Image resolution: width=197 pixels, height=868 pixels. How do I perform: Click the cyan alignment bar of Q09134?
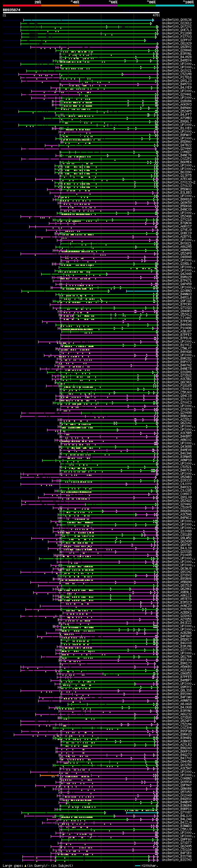point(88,20)
